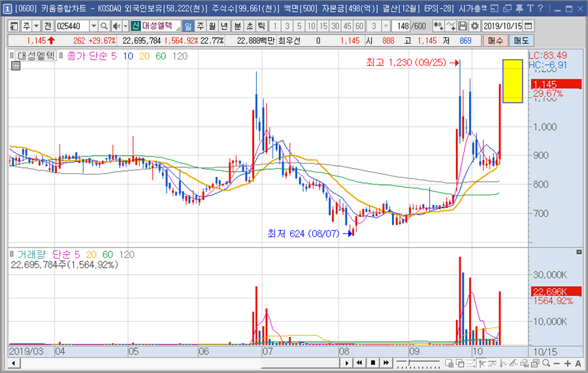588x373 pixels.
Task: Click the title bar 'T' font icon
Action: pos(530,8)
